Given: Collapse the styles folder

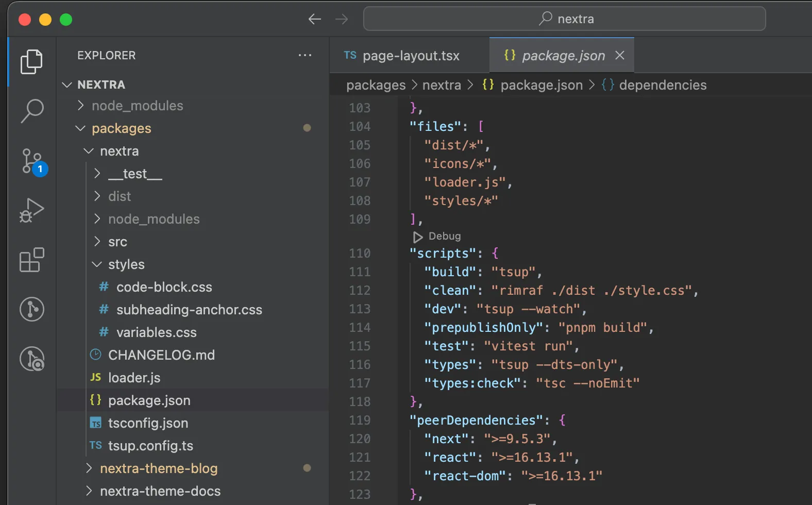Looking at the screenshot, I should [x=126, y=264].
